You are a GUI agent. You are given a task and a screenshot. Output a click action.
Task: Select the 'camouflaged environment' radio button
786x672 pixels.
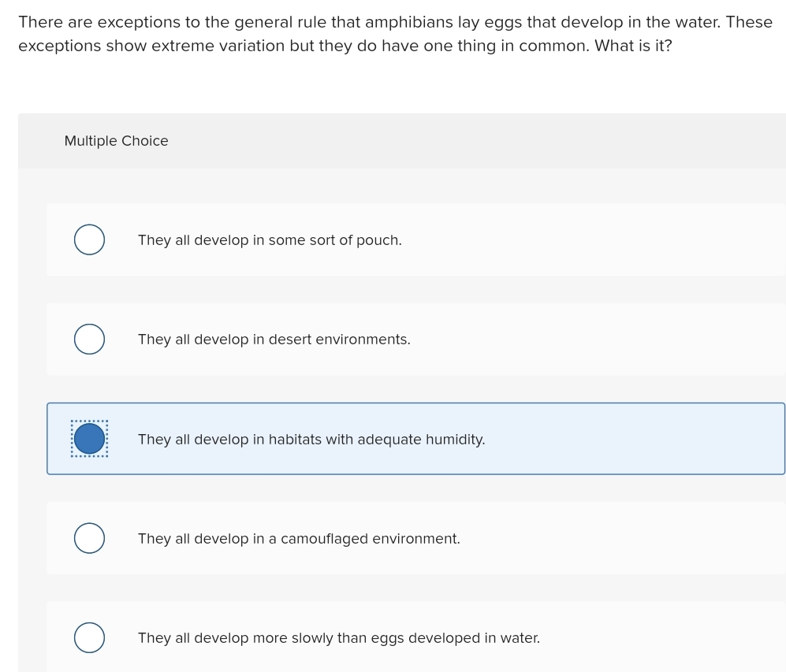coord(89,538)
